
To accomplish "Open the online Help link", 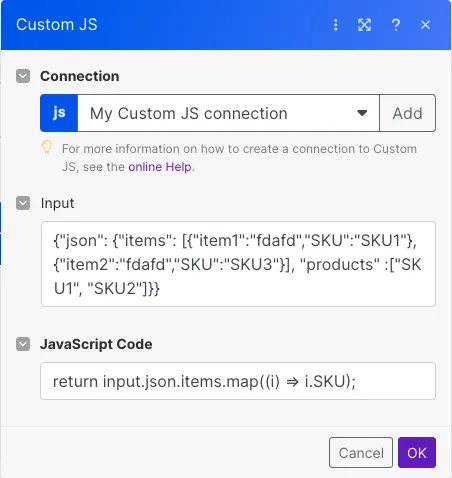I will [x=160, y=167].
